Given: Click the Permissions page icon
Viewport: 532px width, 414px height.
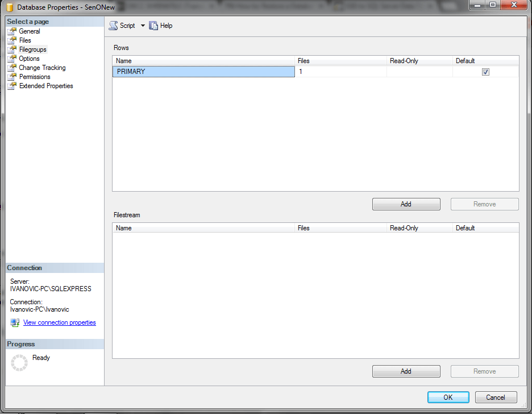Looking at the screenshot, I should [12, 77].
